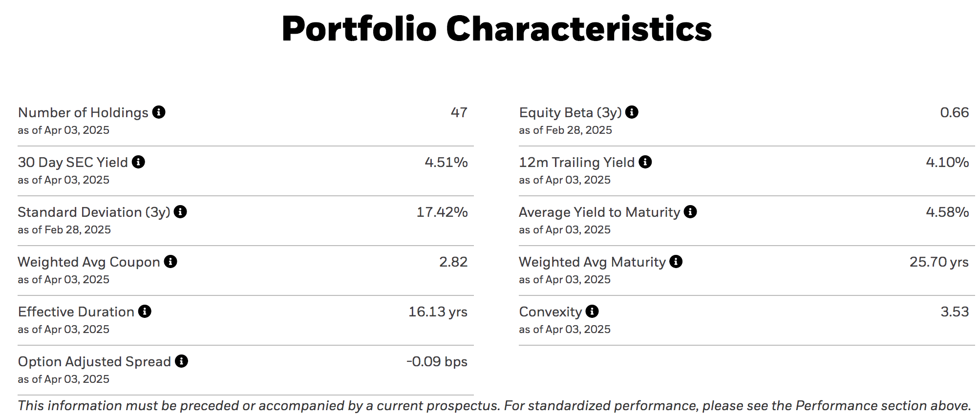Open the 30 Day SEC Yield info tooltip
980x417 pixels.
(x=138, y=163)
